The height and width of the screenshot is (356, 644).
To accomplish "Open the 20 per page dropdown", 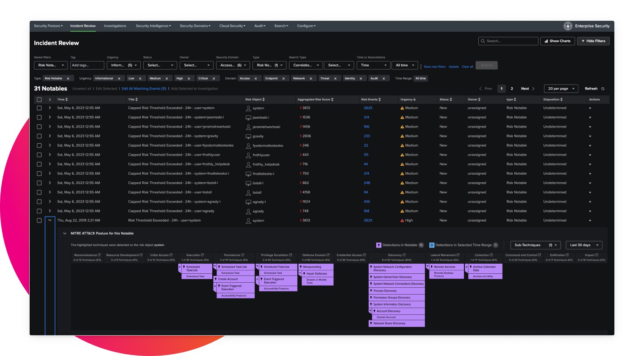I will pos(561,89).
